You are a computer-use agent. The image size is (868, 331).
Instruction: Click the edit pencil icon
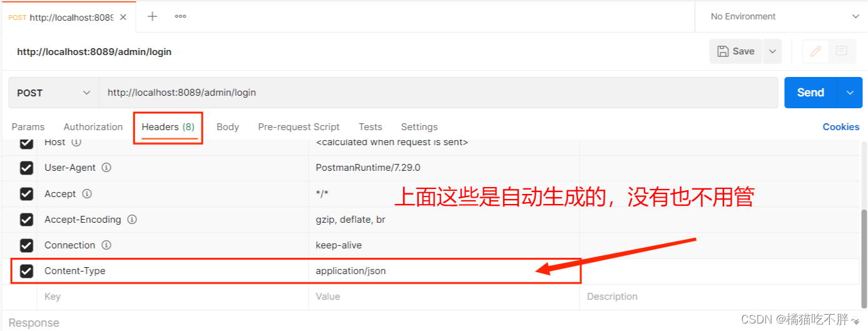click(x=815, y=51)
